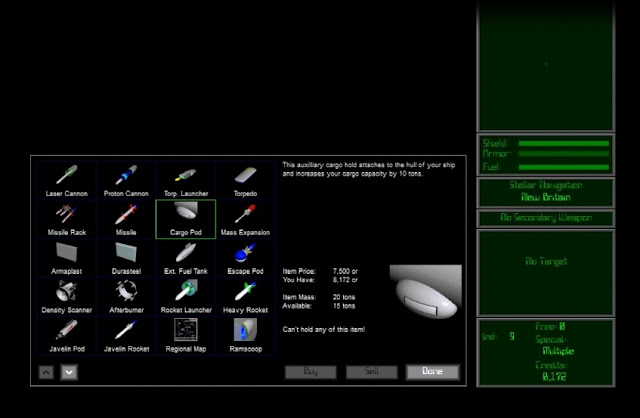Pick the Heavy Rocket item
This screenshot has height=418, width=640.
point(245,297)
